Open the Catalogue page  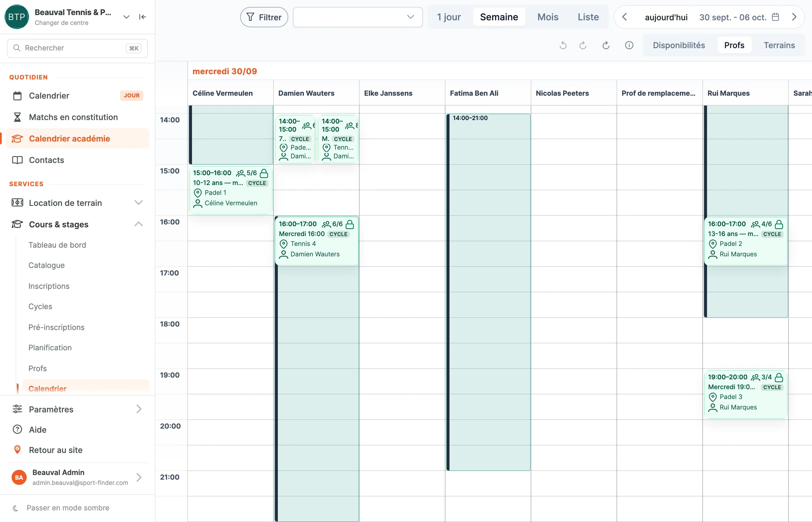pyautogui.click(x=46, y=265)
